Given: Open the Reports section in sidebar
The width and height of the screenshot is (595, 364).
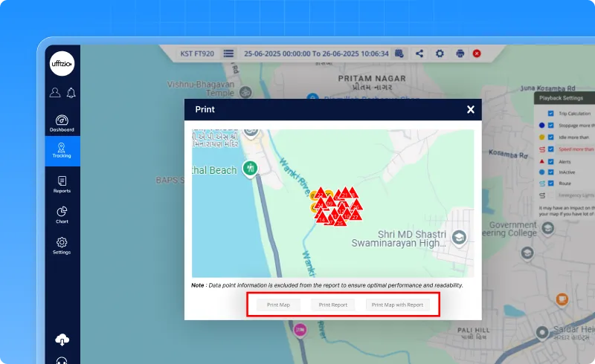Looking at the screenshot, I should [x=62, y=184].
